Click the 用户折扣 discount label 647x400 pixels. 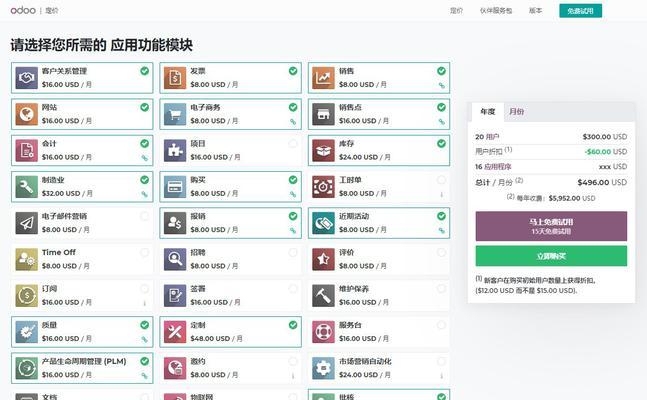point(489,151)
